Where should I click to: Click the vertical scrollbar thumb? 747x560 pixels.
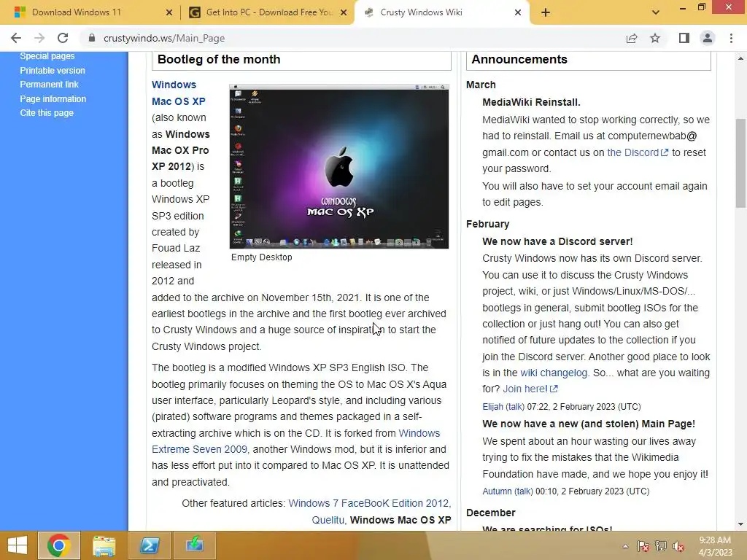click(740, 163)
